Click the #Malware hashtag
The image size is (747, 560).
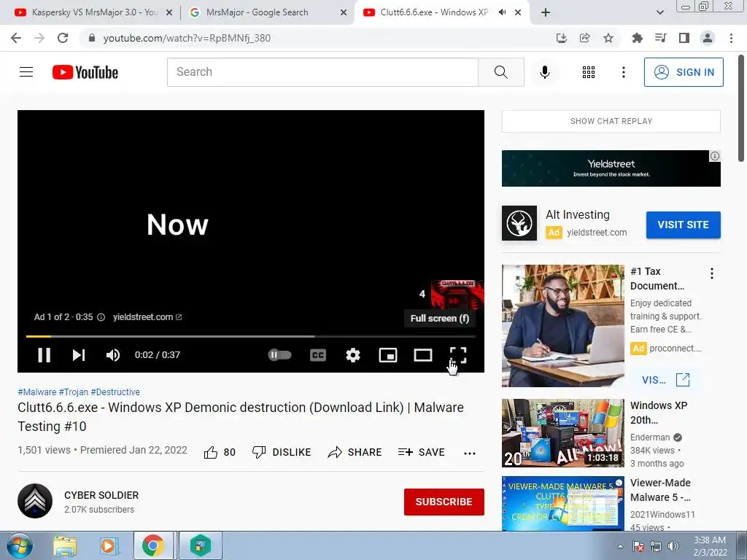(36, 392)
